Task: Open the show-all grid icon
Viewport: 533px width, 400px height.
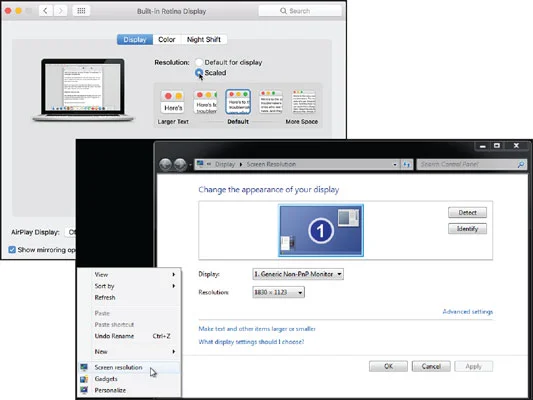Action: coord(81,11)
